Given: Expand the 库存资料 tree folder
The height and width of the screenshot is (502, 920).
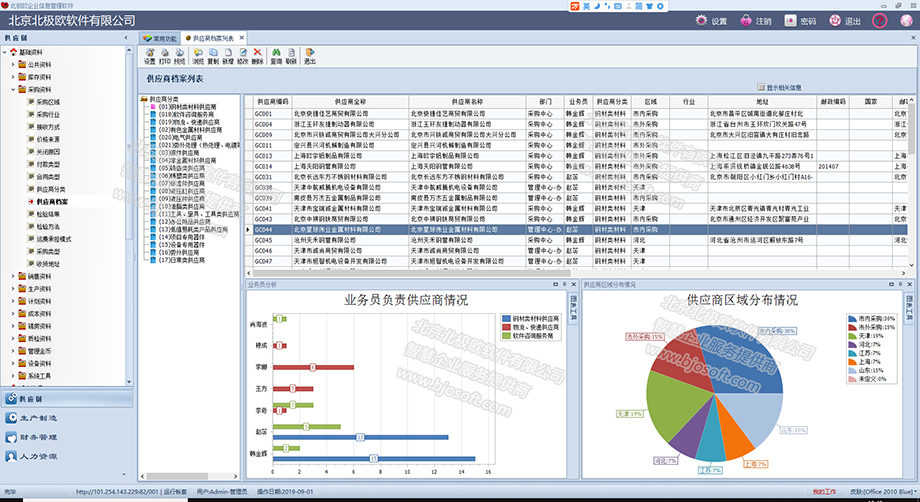Looking at the screenshot, I should [15, 76].
